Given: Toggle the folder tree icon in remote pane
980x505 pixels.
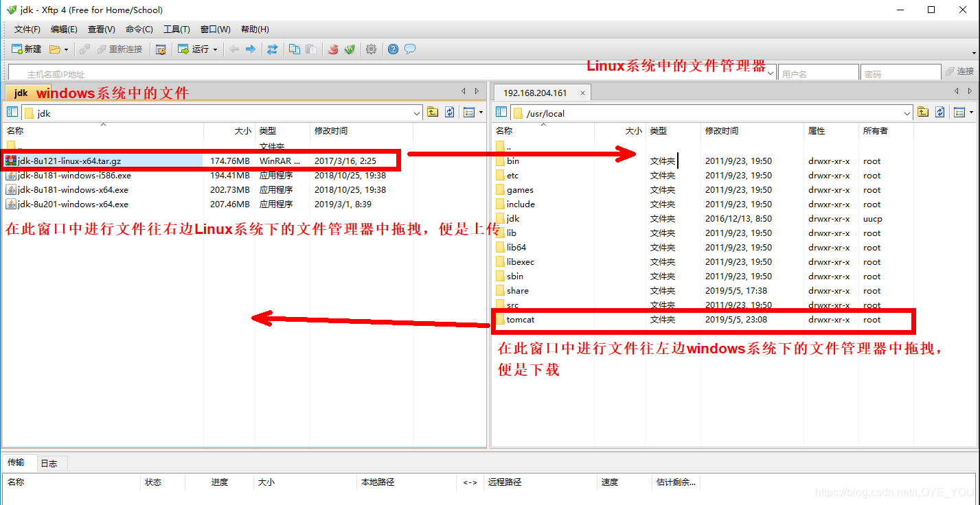Looking at the screenshot, I should point(501,113).
